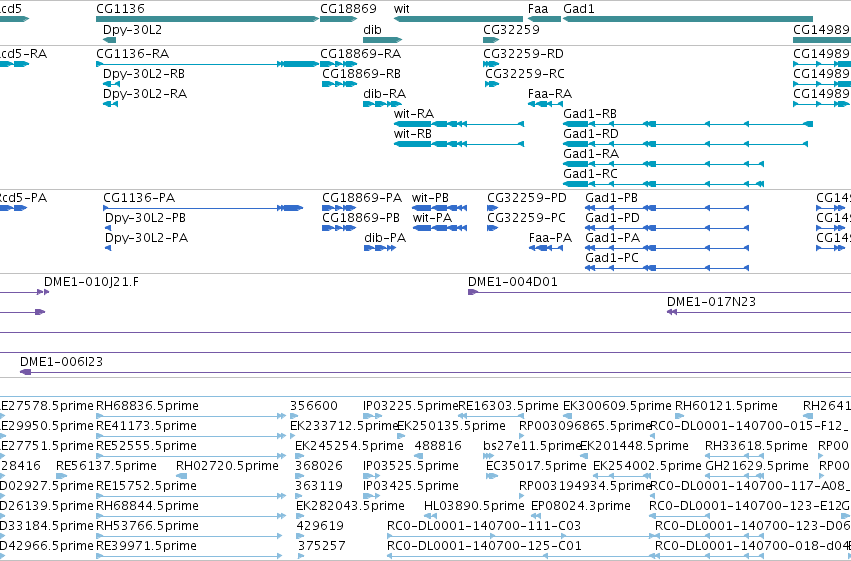Click the CG18869 gene label
The image size is (851, 561).
[348, 9]
